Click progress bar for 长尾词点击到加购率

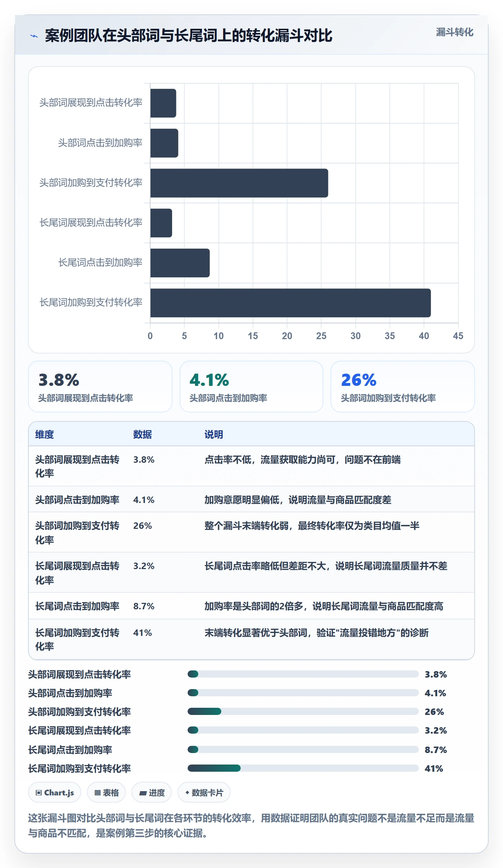(x=303, y=749)
